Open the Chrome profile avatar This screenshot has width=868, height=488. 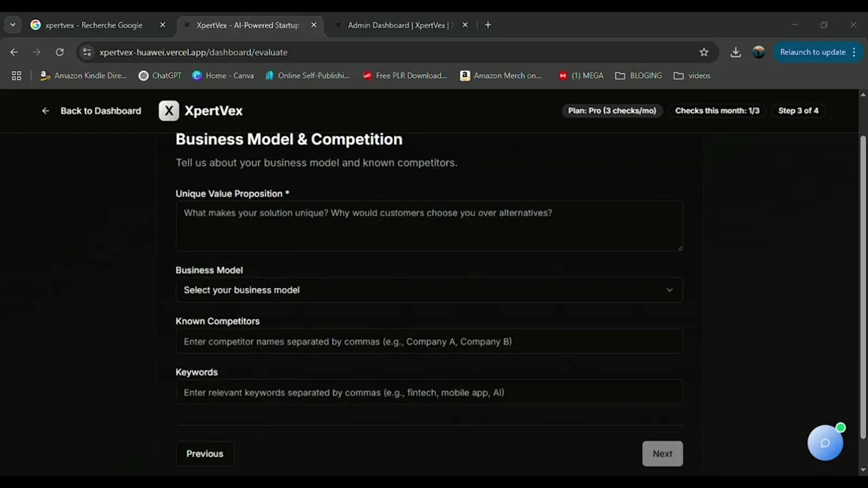point(758,52)
